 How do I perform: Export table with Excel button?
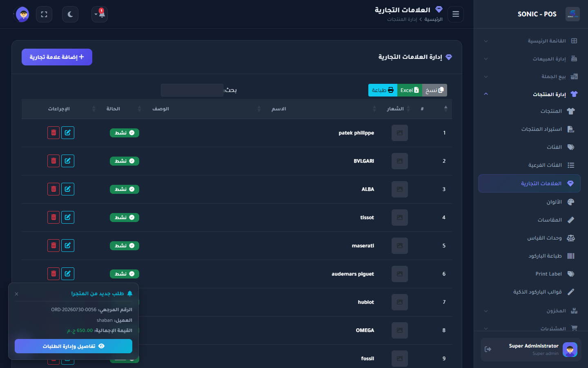[410, 90]
